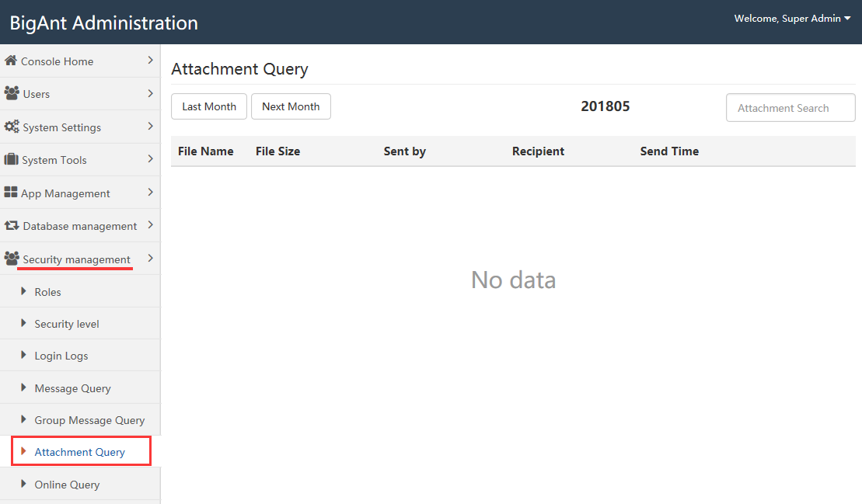Click the Roles triangle arrow icon
The width and height of the screenshot is (862, 504).
[x=23, y=291]
